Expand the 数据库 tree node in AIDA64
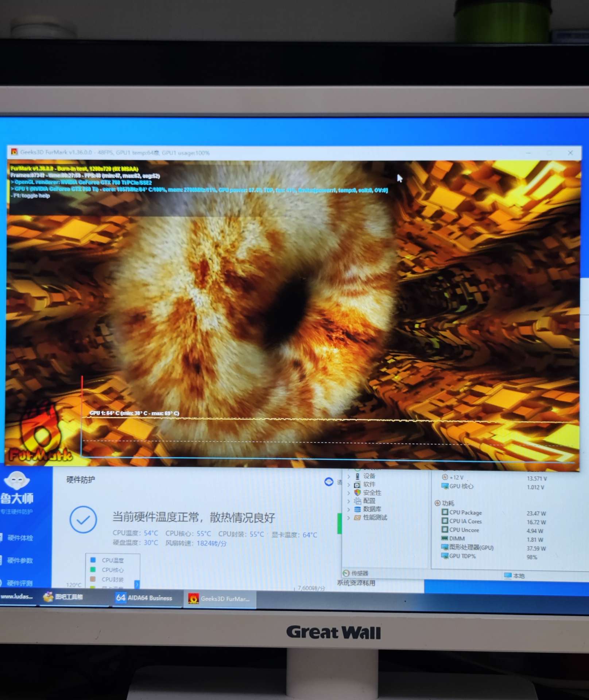Image resolution: width=589 pixels, height=700 pixels. [x=349, y=509]
